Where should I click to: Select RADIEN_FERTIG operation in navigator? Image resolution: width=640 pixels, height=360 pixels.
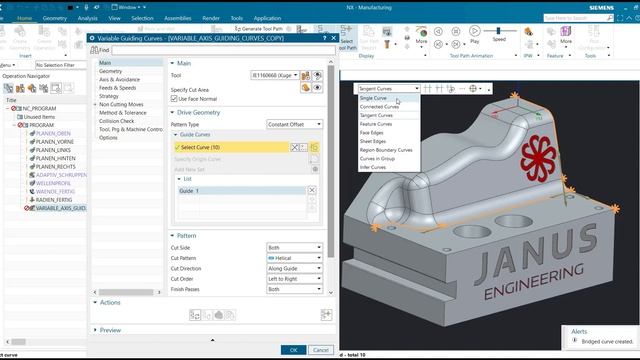[54, 200]
